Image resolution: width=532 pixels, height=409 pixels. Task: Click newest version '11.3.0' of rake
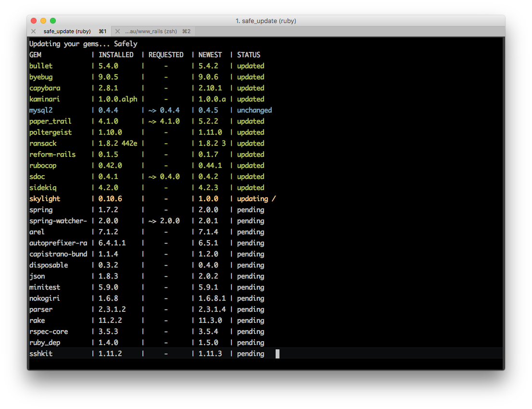coord(210,320)
